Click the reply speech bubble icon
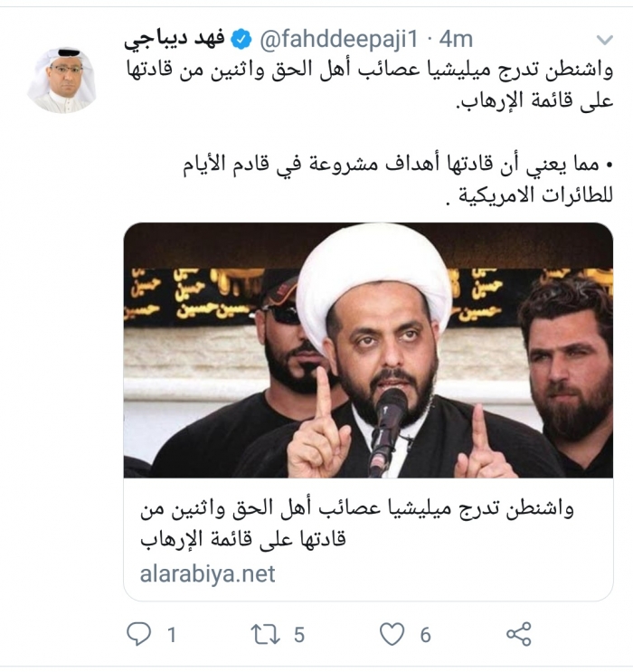 tap(139, 634)
